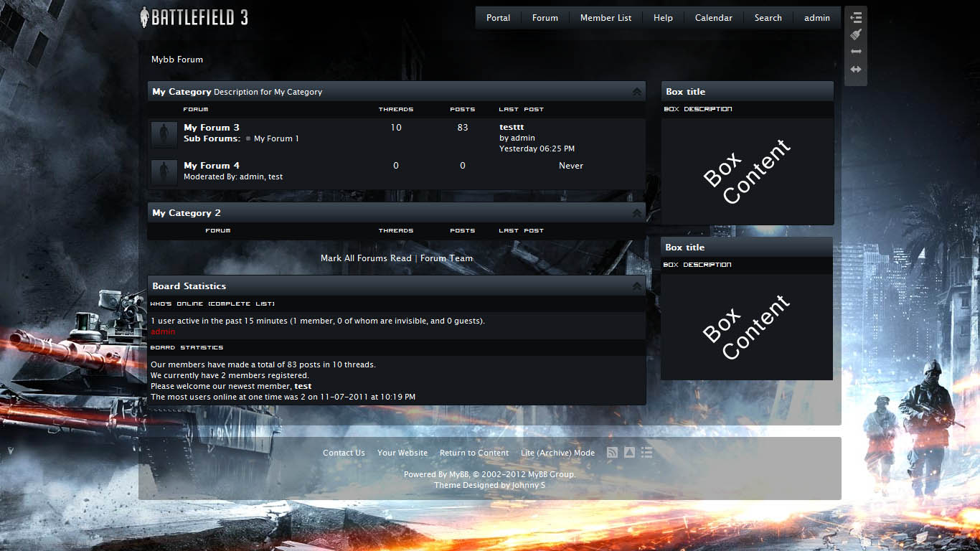Open the Search page from navigation

point(768,18)
